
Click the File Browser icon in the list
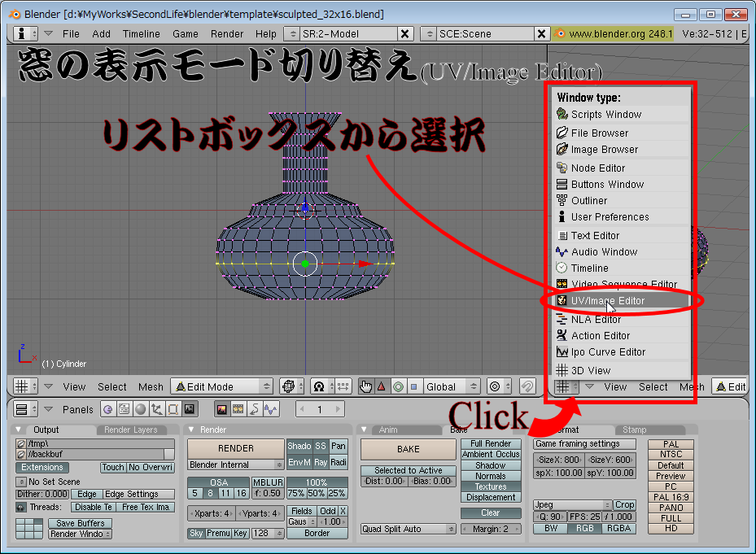click(562, 133)
